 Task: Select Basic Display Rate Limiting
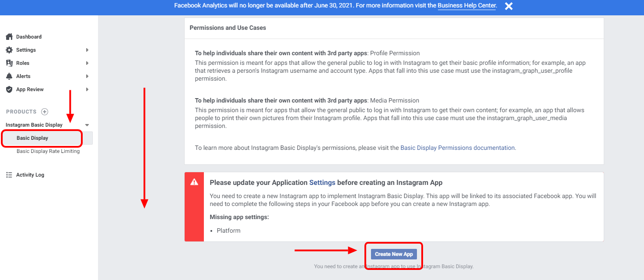(x=48, y=151)
